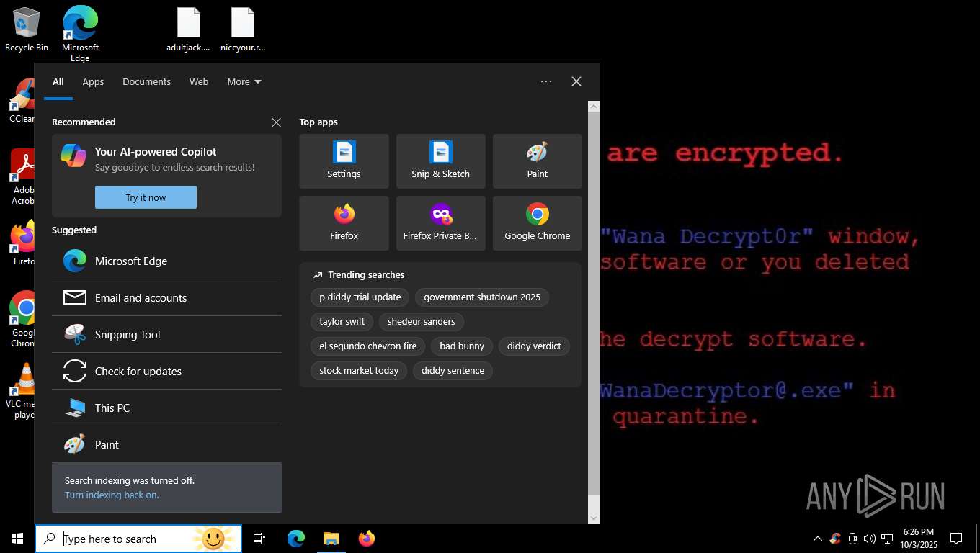Image resolution: width=980 pixels, height=553 pixels.
Task: Open Task View on taskbar
Action: (x=259, y=539)
